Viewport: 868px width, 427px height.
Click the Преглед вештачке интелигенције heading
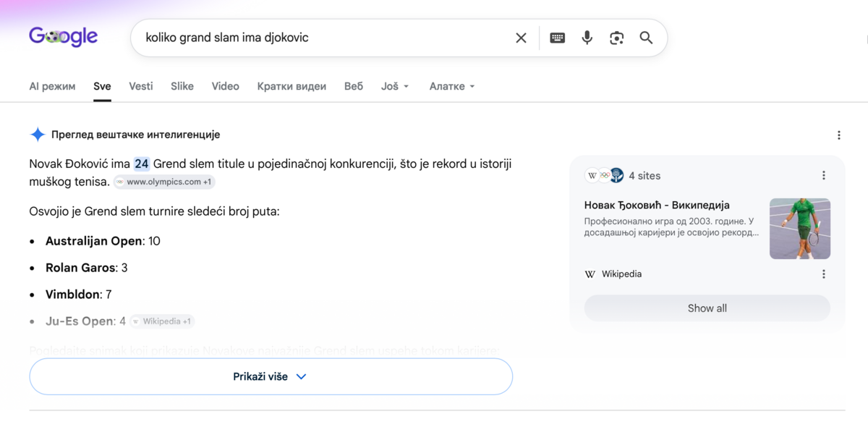point(136,135)
